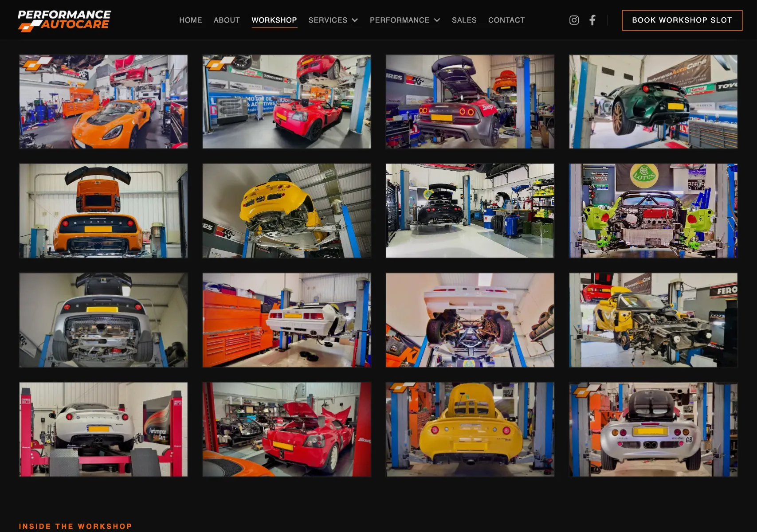Open the Sales page
The height and width of the screenshot is (532, 757).
pos(464,20)
